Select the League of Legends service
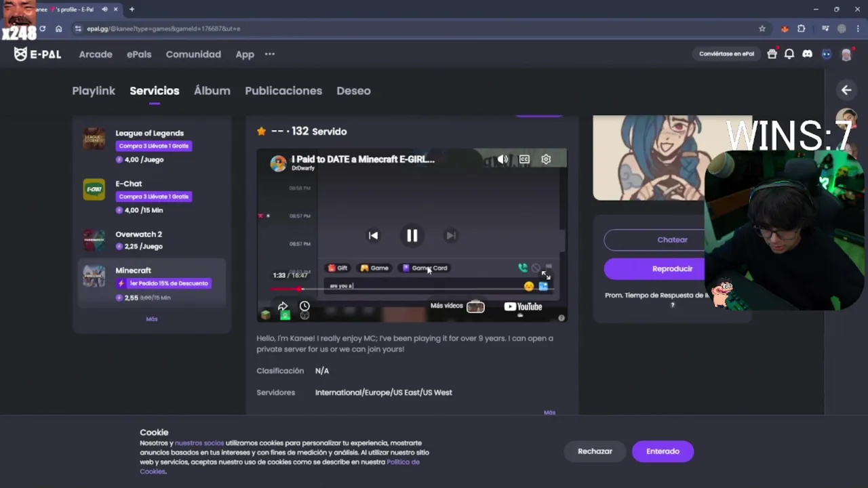The height and width of the screenshot is (488, 868). (152, 146)
